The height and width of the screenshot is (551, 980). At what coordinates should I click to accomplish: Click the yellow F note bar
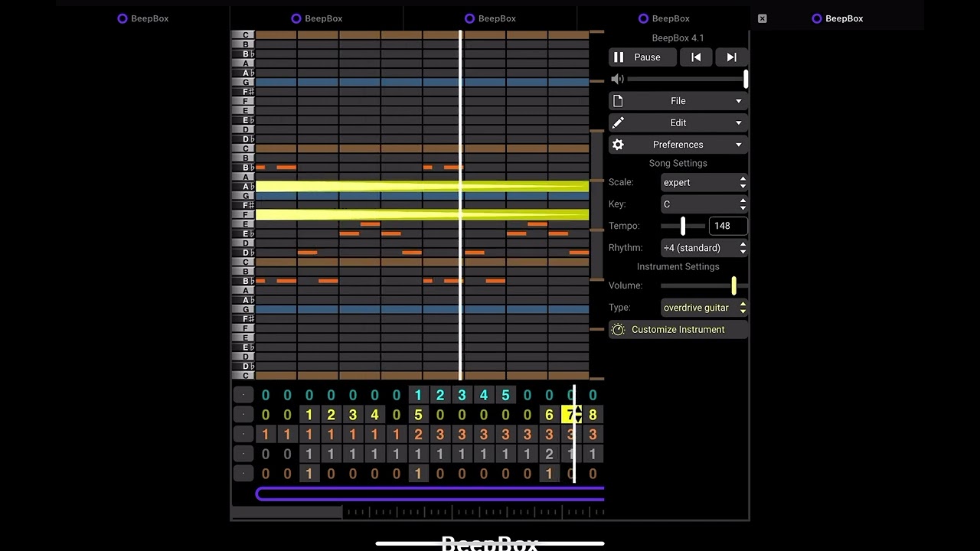[422, 215]
